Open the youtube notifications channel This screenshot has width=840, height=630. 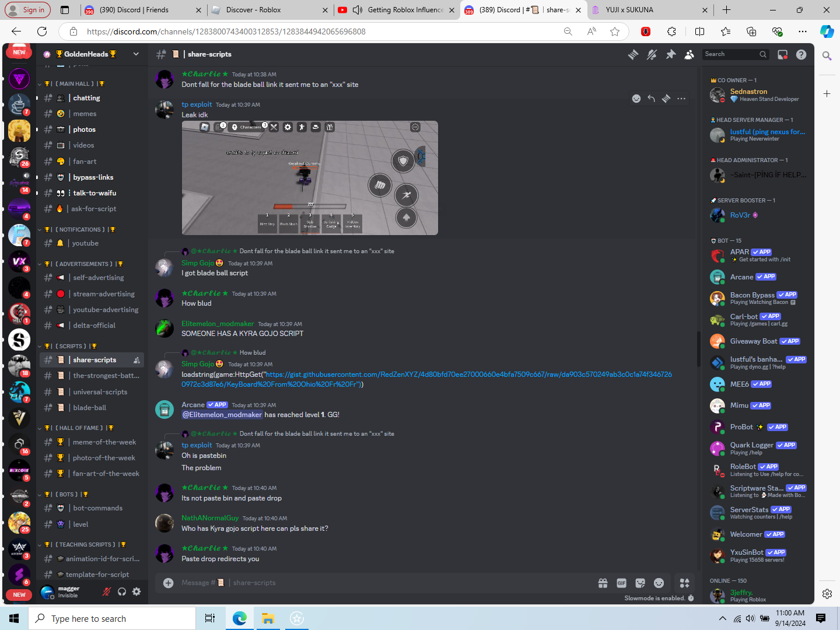coord(92,243)
